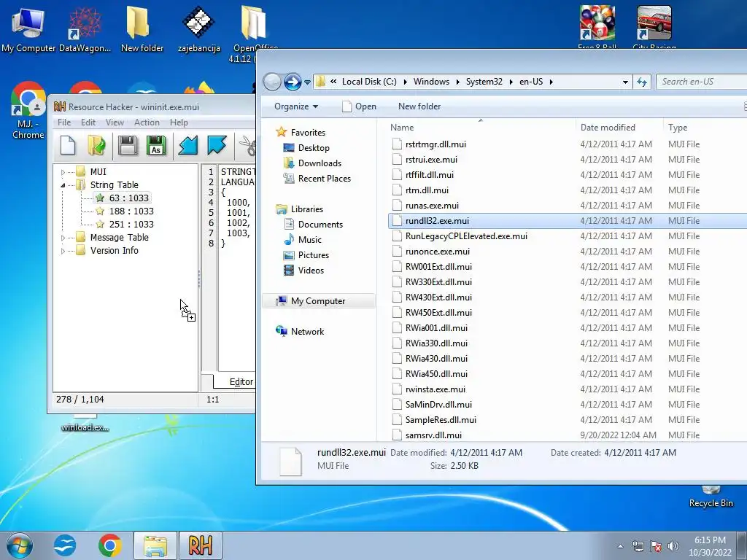Screen dimensions: 747x560
Task: Open the Action menu in Resource Hacker
Action: tap(147, 122)
